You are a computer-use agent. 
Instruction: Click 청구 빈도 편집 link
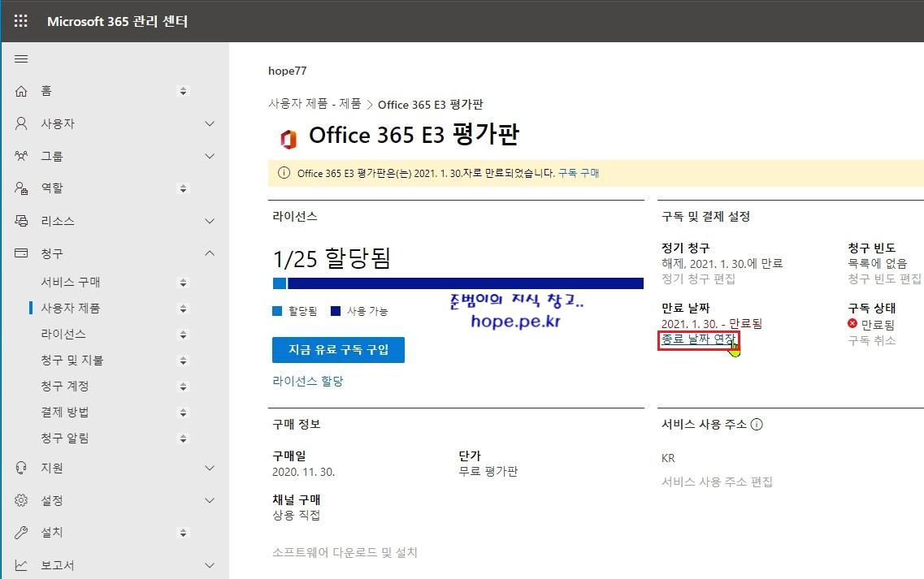(x=884, y=279)
